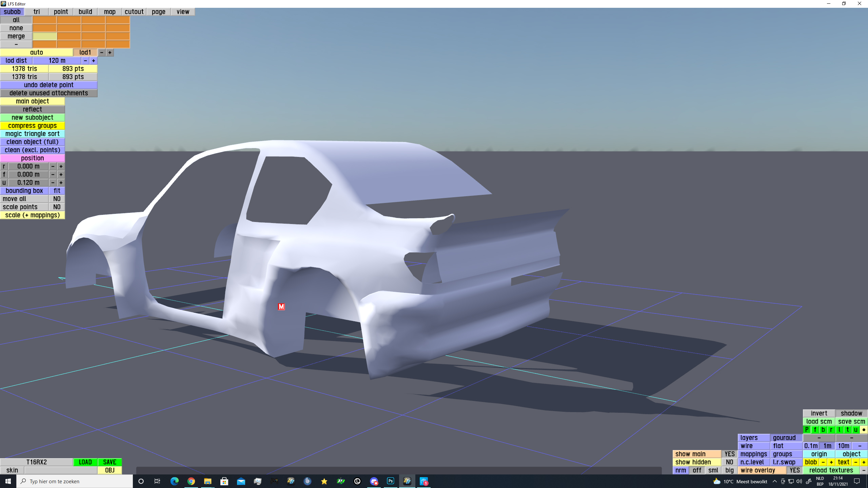
Task: Click the black dot view button
Action: point(864,430)
